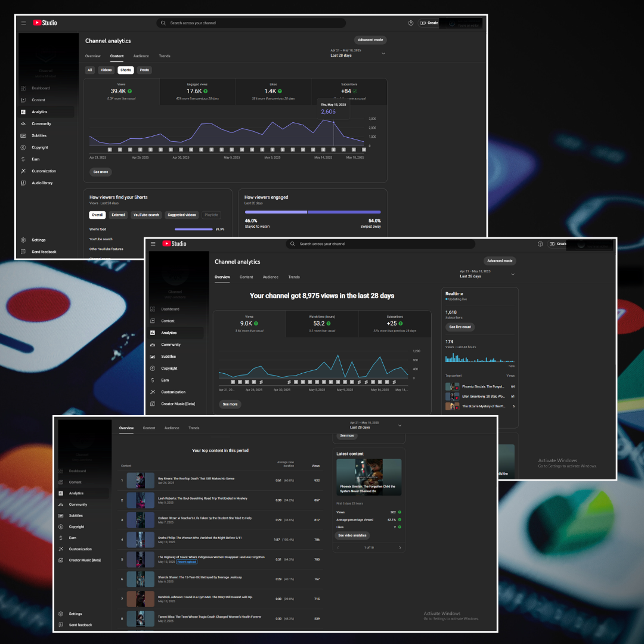Open the Audio library icon in top window
The width and height of the screenshot is (644, 644).
23,183
